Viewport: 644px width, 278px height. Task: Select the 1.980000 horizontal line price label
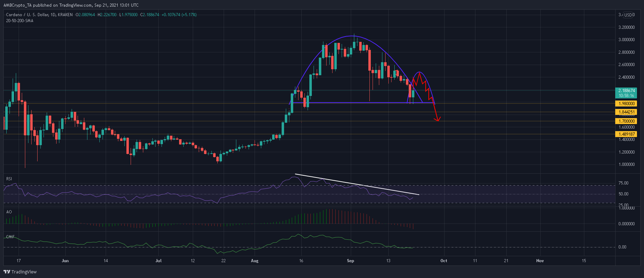click(x=627, y=104)
